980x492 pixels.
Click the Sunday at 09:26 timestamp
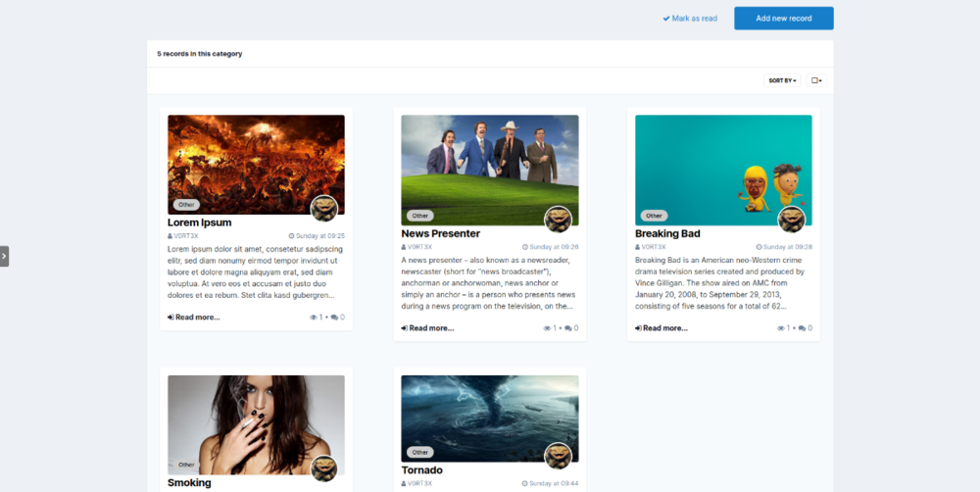tap(551, 248)
